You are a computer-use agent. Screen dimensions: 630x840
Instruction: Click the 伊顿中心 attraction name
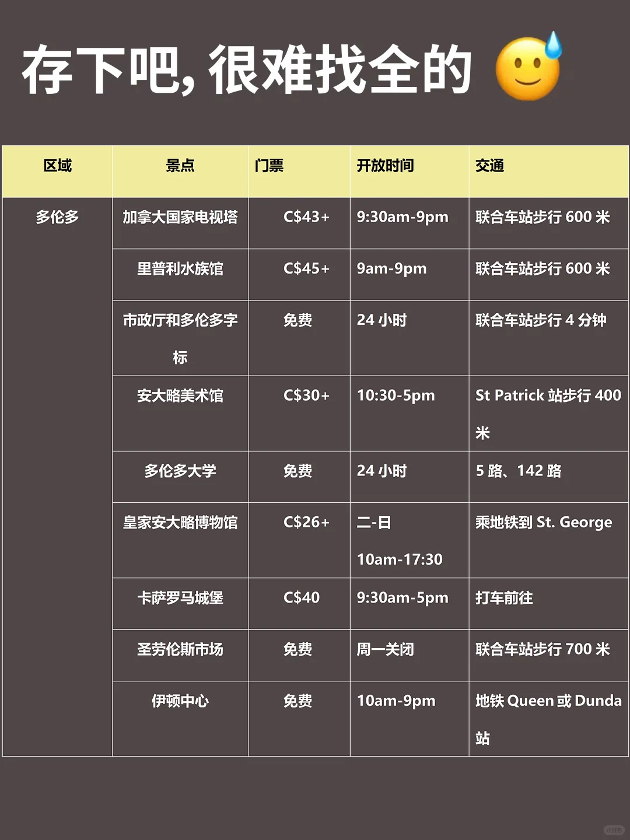click(178, 701)
